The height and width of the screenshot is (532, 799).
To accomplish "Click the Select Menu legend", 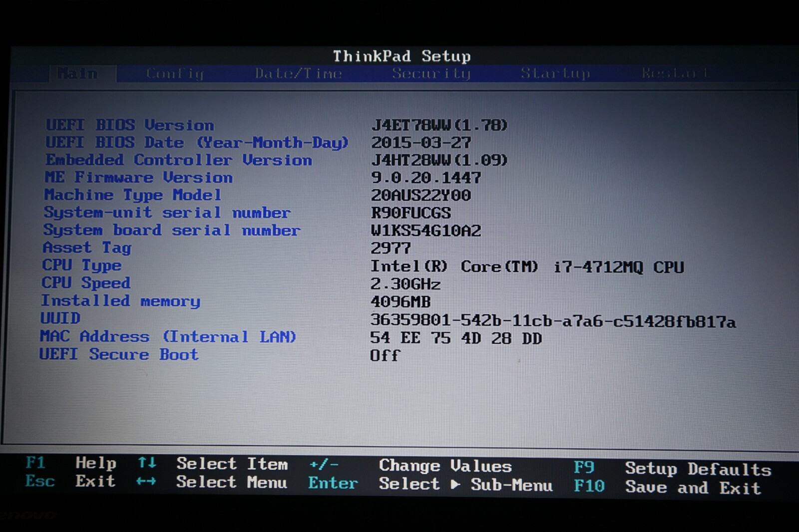I will pyautogui.click(x=232, y=482).
